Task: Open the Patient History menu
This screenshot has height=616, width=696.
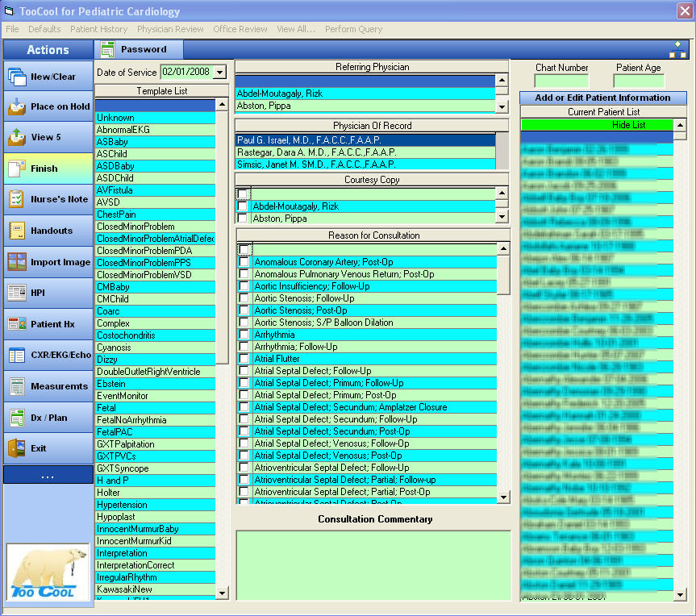Action: click(99, 29)
